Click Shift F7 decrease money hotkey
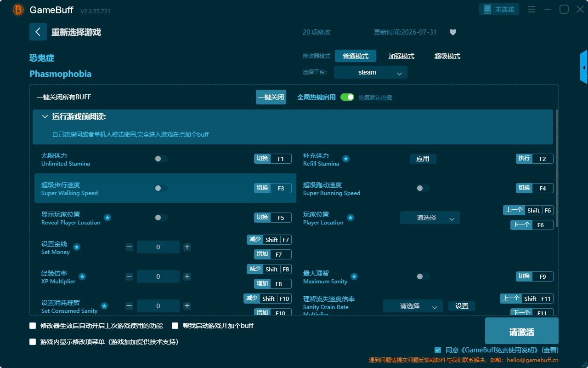This screenshot has height=368, width=588. coord(269,240)
